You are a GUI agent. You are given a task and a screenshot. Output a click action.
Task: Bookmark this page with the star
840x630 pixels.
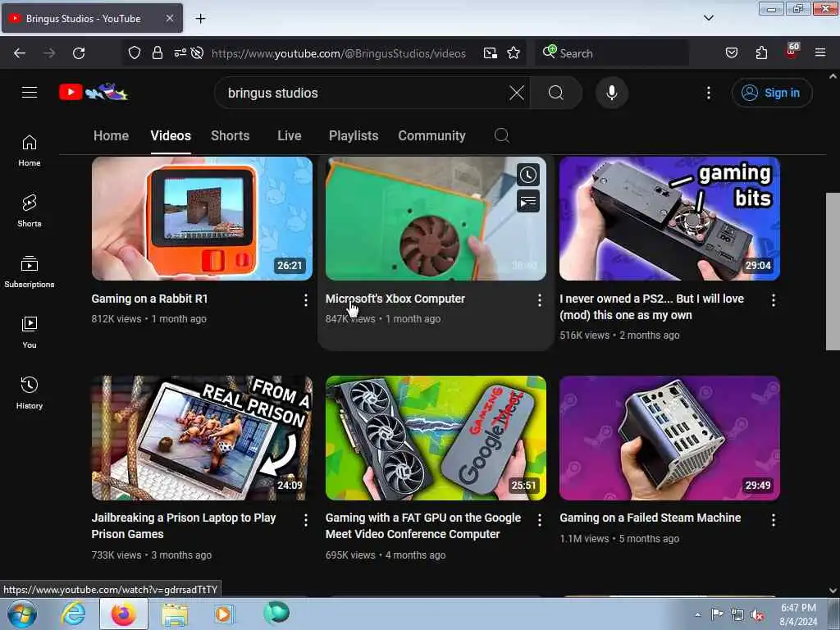point(514,53)
